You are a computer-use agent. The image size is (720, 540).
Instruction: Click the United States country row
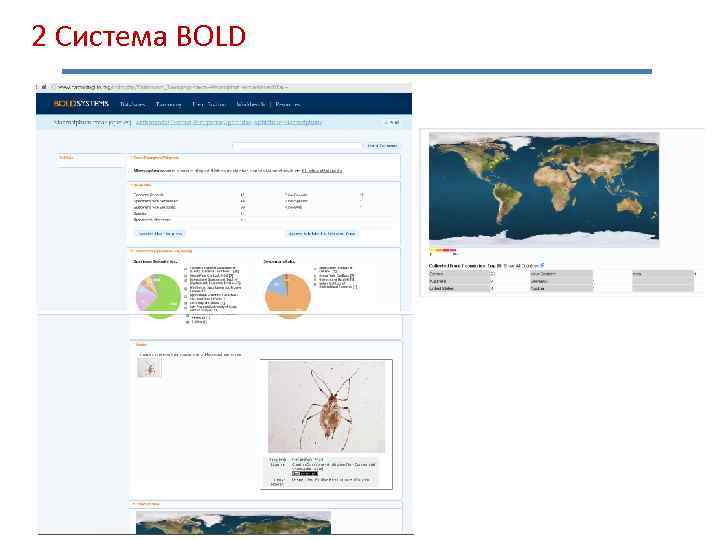pyautogui.click(x=461, y=288)
